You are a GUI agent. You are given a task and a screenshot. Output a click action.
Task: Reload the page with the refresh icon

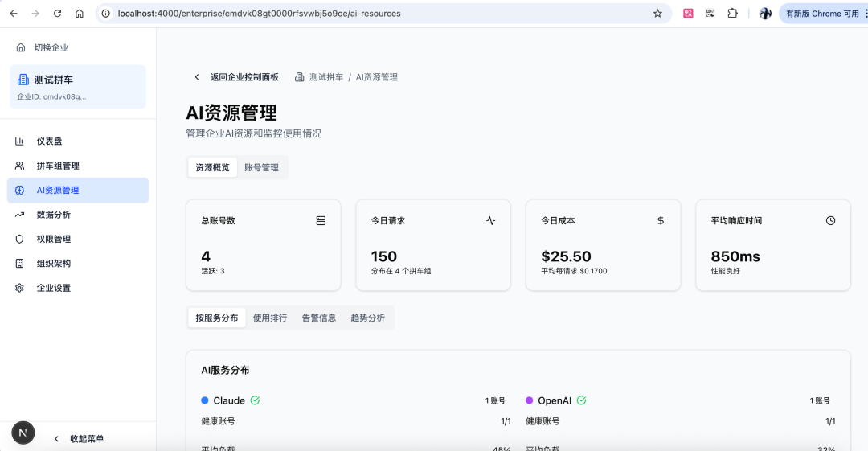[58, 14]
